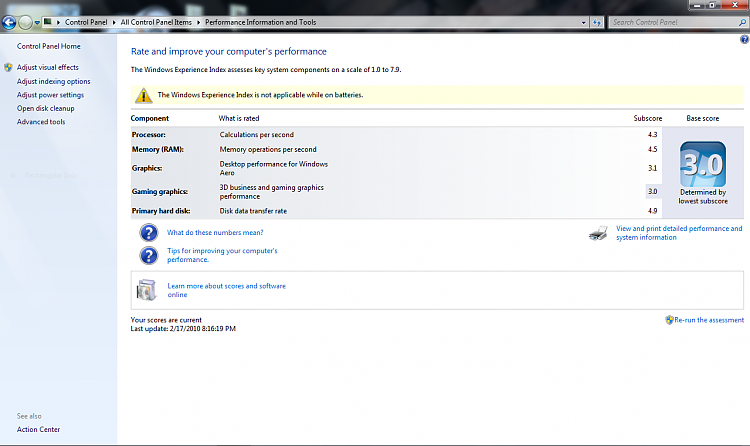Click the Last update timestamp text
The image size is (750, 446).
click(183, 329)
